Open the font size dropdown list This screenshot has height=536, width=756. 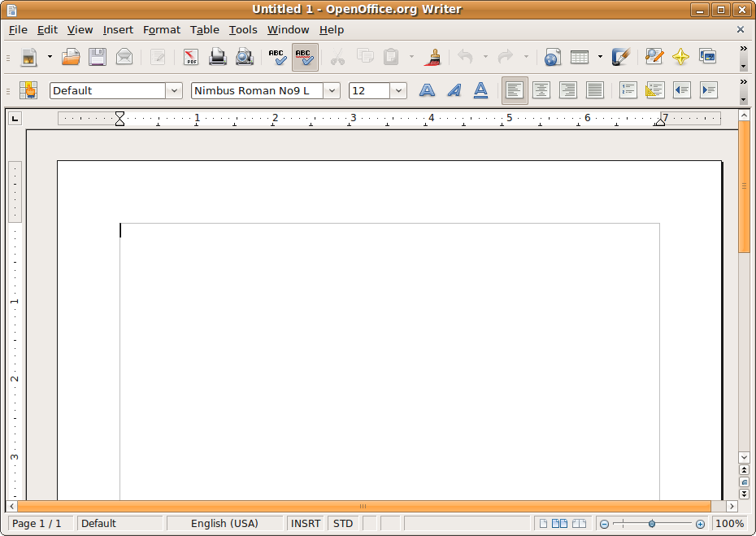pyautogui.click(x=398, y=90)
